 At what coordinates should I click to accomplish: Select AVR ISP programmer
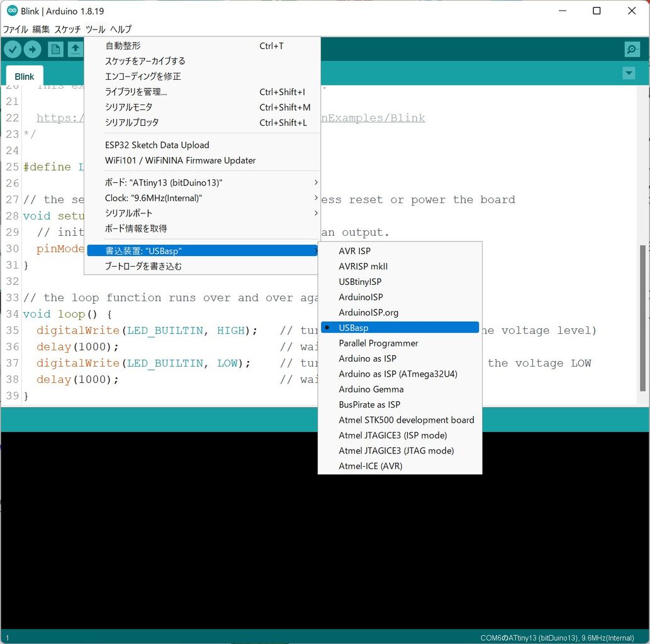400,251
